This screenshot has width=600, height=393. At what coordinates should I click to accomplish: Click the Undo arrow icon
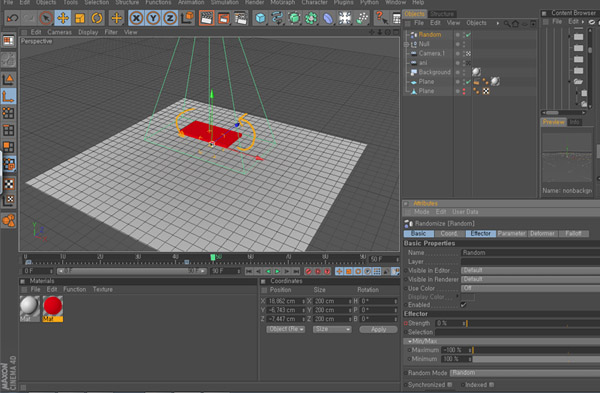pyautogui.click(x=13, y=18)
